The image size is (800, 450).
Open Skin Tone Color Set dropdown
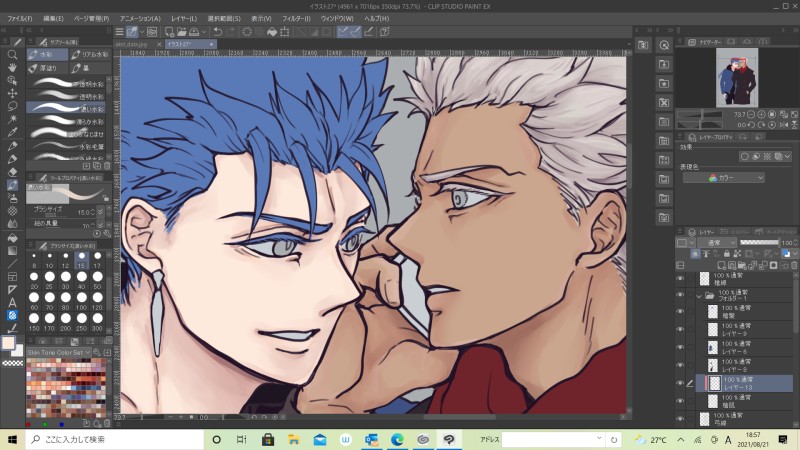coord(59,353)
